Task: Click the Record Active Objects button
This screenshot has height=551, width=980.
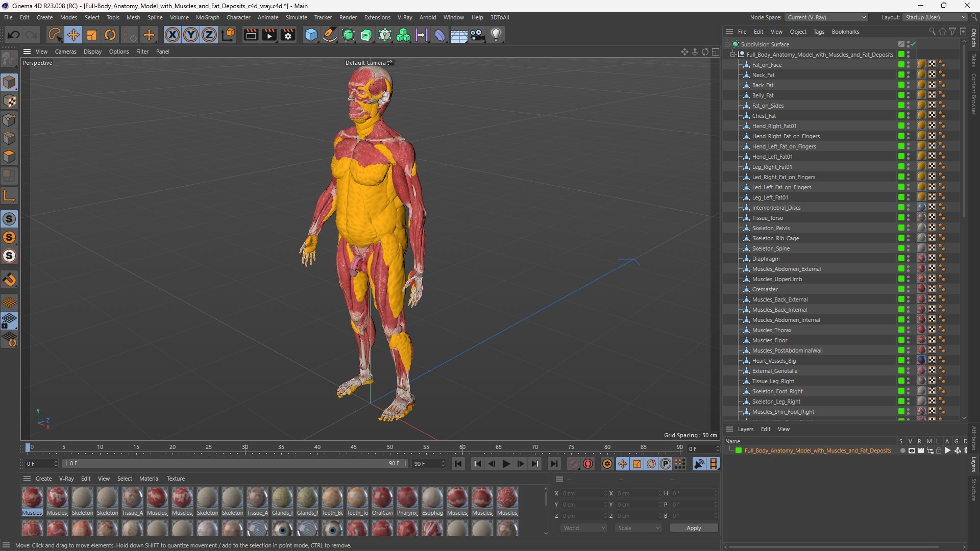Action: (574, 464)
